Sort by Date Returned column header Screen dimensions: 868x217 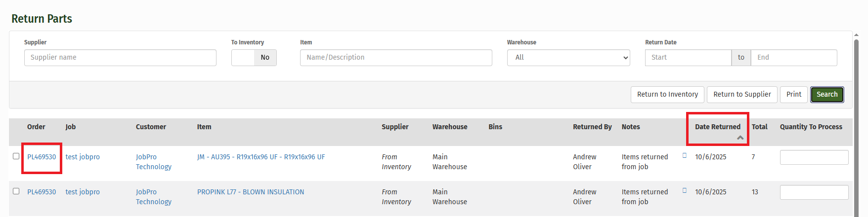(x=717, y=127)
